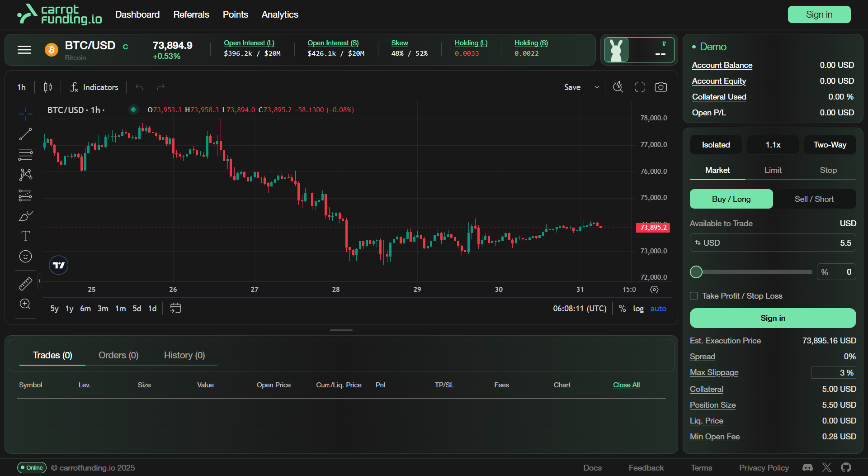868x476 pixels.
Task: Switch to the History (0) tab
Action: [x=184, y=355]
